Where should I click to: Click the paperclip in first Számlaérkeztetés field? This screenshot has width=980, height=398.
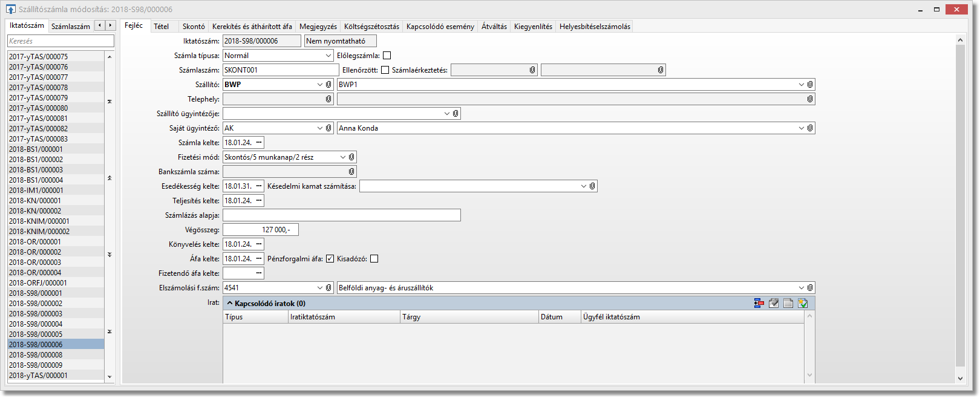coord(532,70)
